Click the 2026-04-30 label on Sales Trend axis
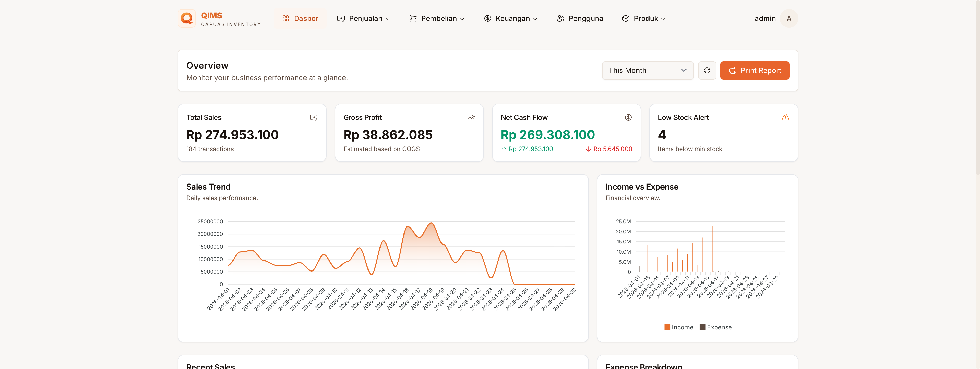Viewport: 980px width, 369px height. point(565,299)
